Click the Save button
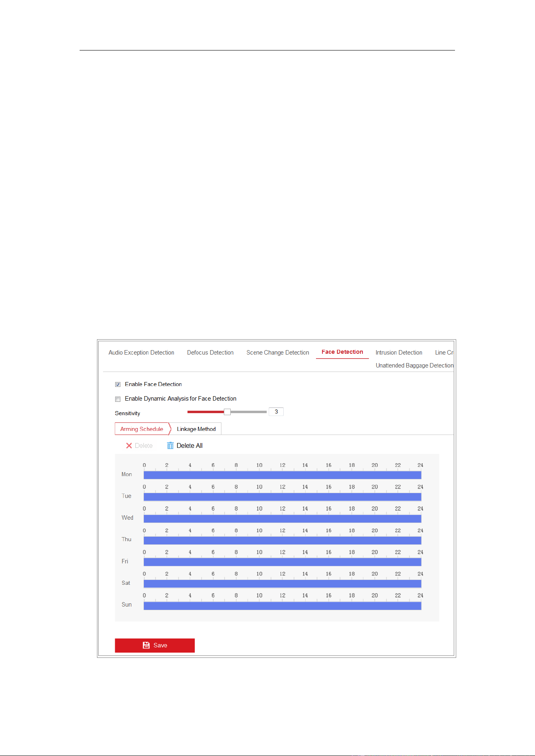This screenshot has width=535, height=756. click(x=155, y=645)
